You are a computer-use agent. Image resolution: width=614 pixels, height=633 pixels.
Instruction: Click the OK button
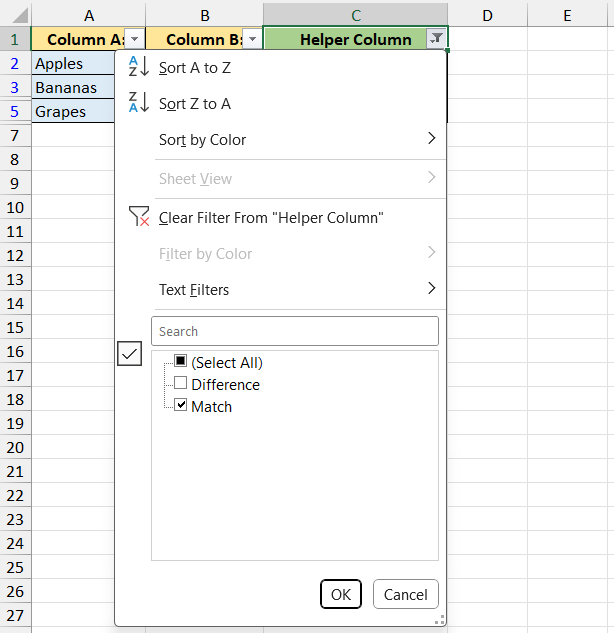pos(341,594)
